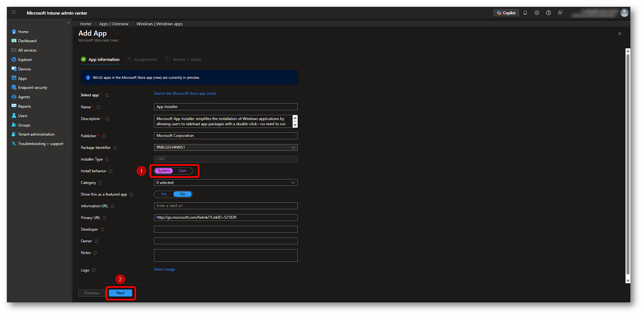Open the app launcher waffle icon
Screen dimensions: 644x316
pos(14,12)
